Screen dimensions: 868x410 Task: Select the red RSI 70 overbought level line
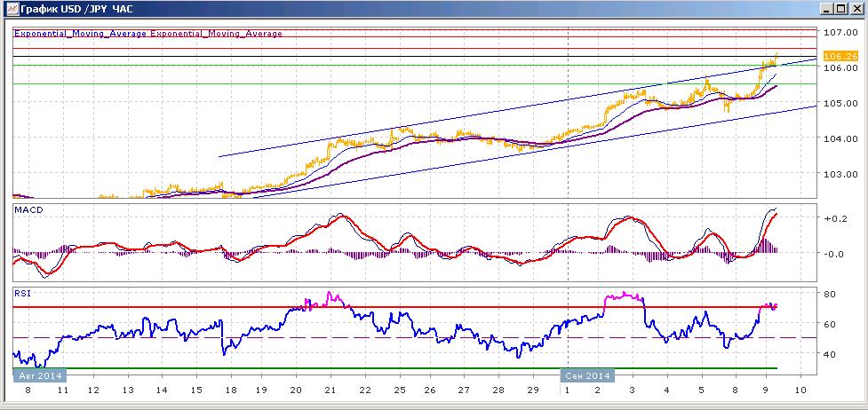click(395, 307)
